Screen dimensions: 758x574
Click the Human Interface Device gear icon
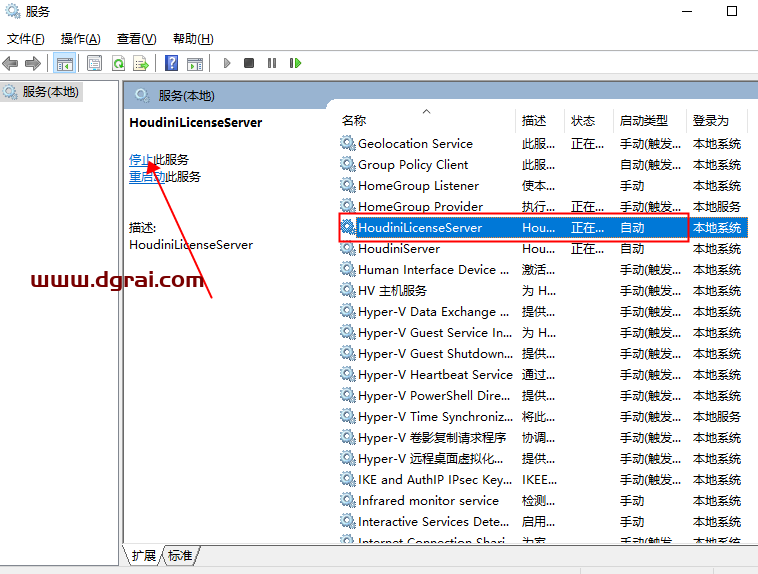348,269
